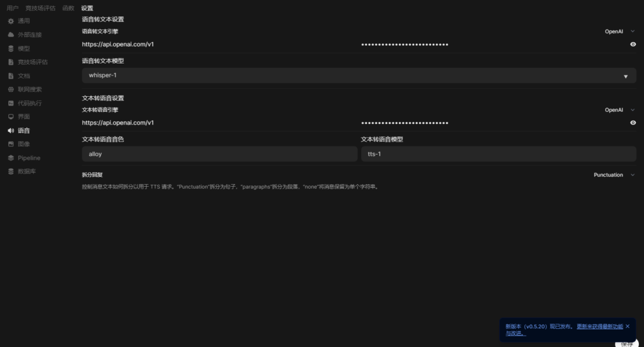Click the monitor icon beside 界面
Image resolution: width=644 pixels, height=347 pixels.
click(11, 117)
